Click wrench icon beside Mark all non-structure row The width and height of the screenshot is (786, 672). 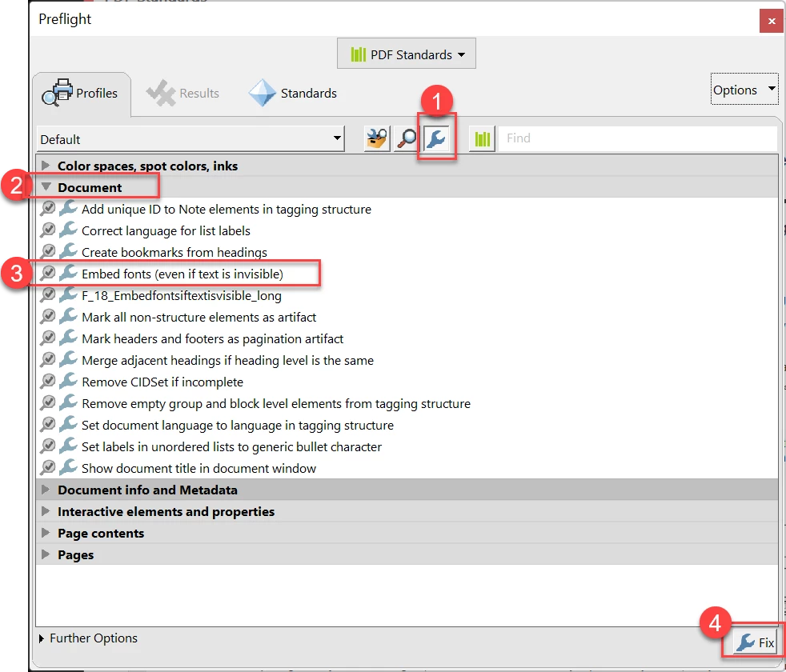coord(68,316)
